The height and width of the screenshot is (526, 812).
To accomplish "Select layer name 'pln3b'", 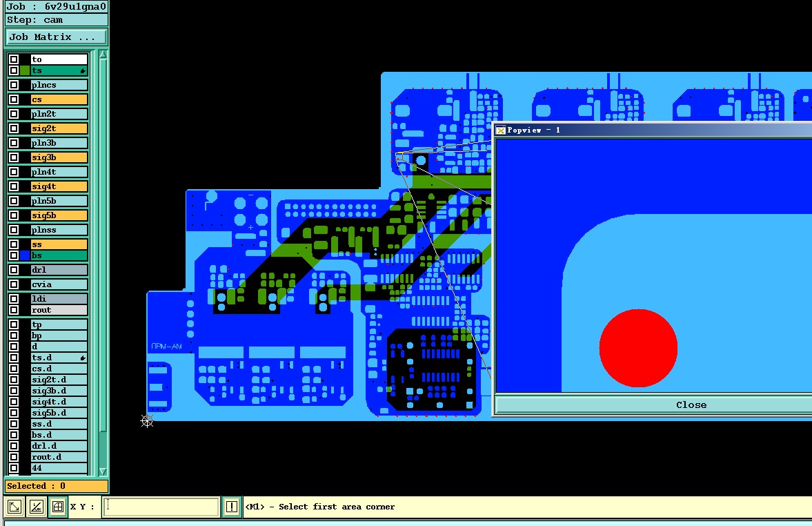I will pyautogui.click(x=59, y=143).
